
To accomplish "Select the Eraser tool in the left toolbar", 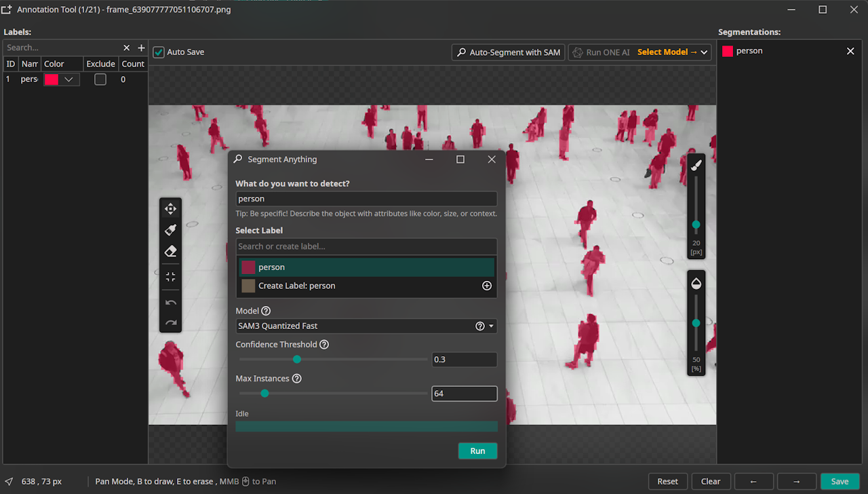I will point(170,251).
